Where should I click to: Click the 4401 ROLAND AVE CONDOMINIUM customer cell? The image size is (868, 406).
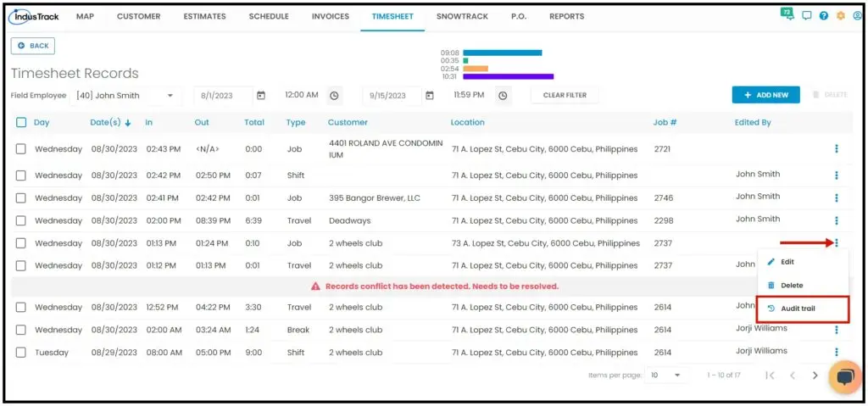[386, 149]
